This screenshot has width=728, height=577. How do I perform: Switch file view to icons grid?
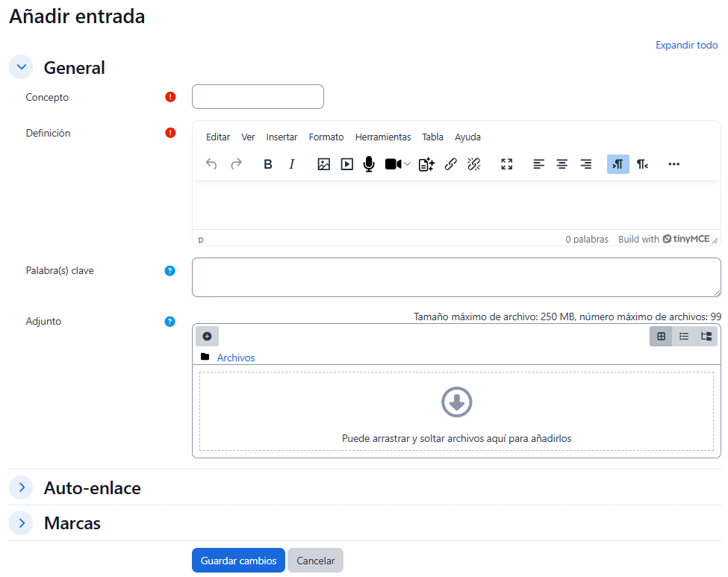click(x=661, y=337)
